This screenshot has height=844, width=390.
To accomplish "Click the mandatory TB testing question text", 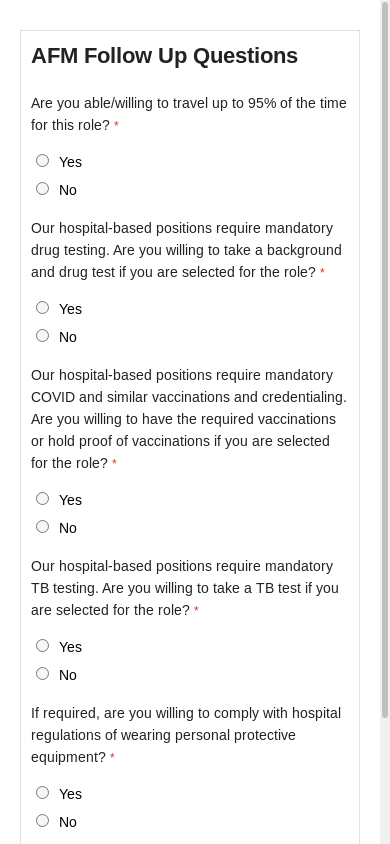I will click(185, 588).
